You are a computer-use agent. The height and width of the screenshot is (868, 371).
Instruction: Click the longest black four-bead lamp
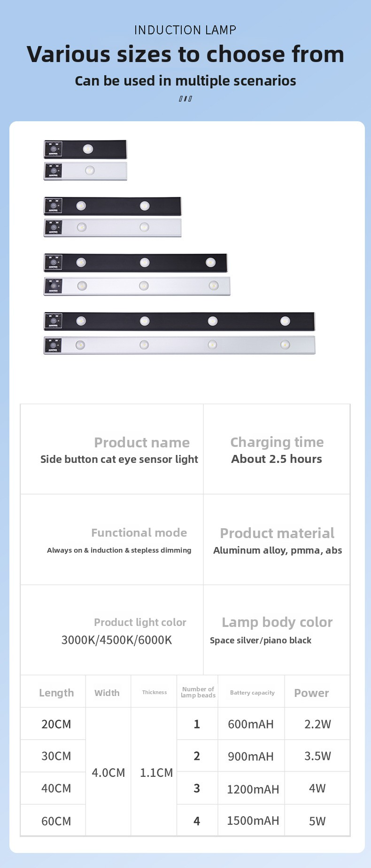[x=179, y=321]
